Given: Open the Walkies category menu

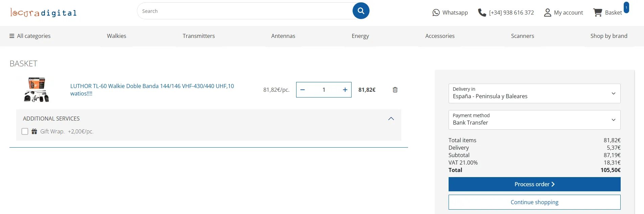Looking at the screenshot, I should pyautogui.click(x=116, y=36).
